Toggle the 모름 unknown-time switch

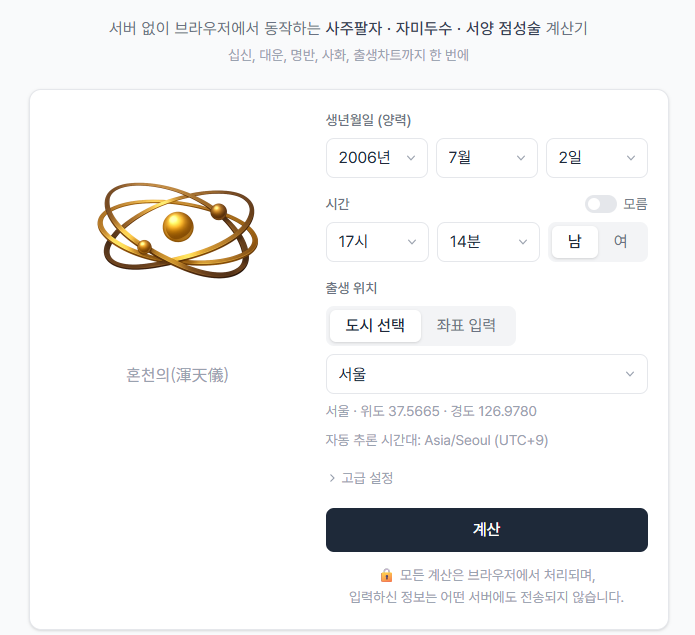point(601,204)
